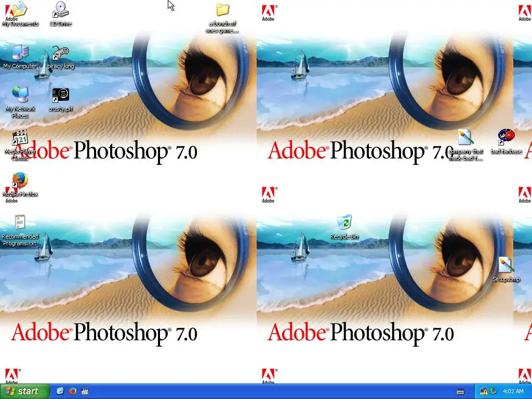The height and width of the screenshot is (399, 532).
Task: Select the piracy king gamepad shortcut
Action: tap(61, 57)
